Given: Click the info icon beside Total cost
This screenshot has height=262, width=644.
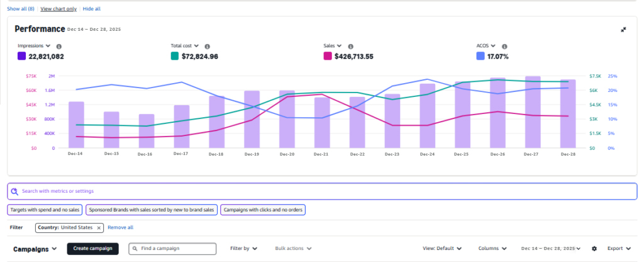Looking at the screenshot, I should point(207,46).
